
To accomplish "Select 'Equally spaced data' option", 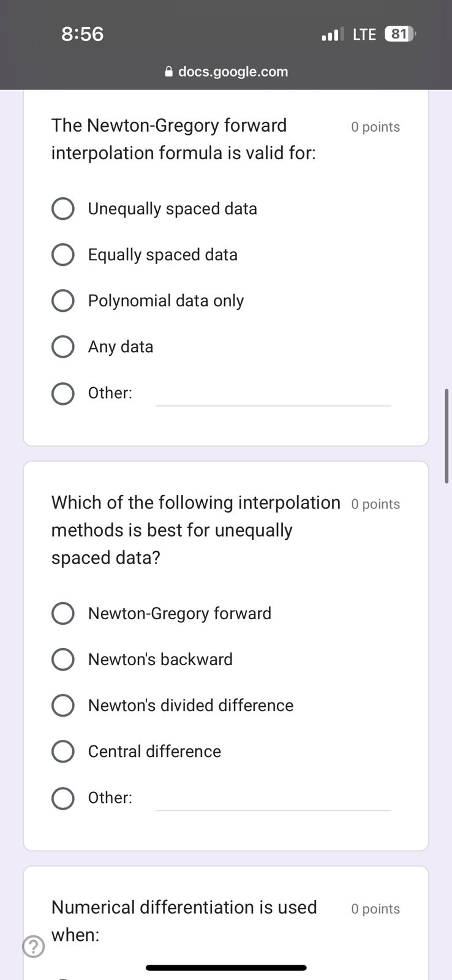I will pos(63,254).
